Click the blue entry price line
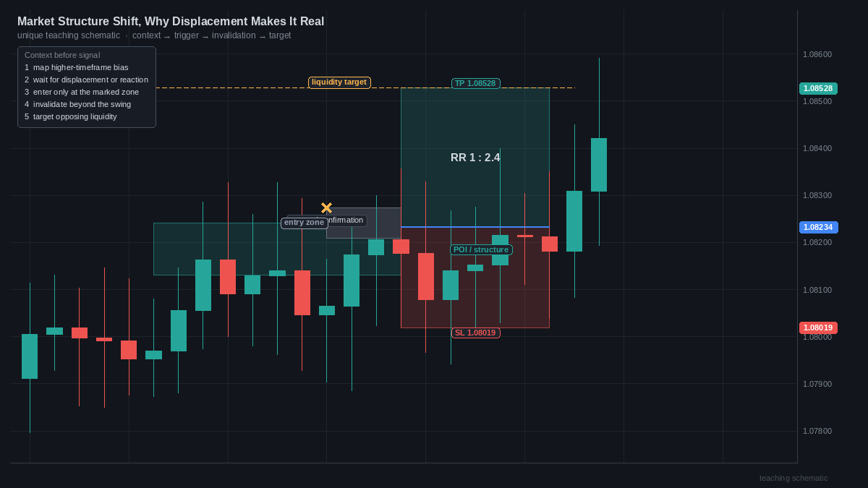Screen dimensions: 868x488 [475, 227]
